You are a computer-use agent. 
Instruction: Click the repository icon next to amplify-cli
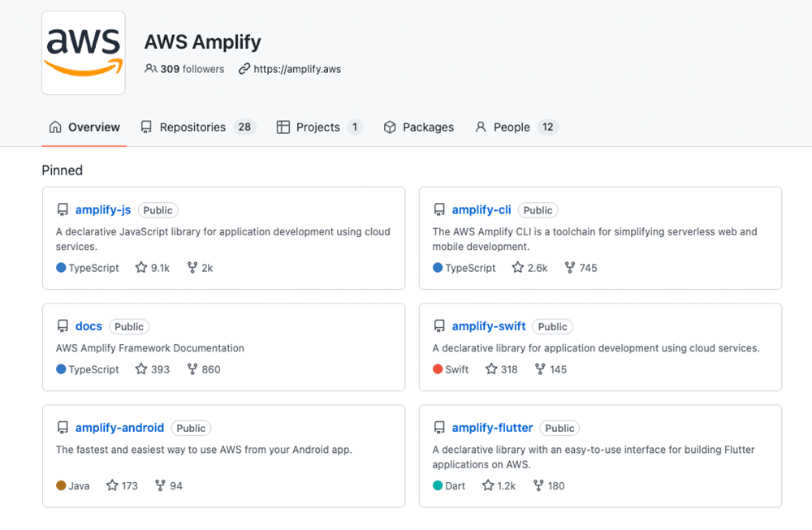(439, 209)
